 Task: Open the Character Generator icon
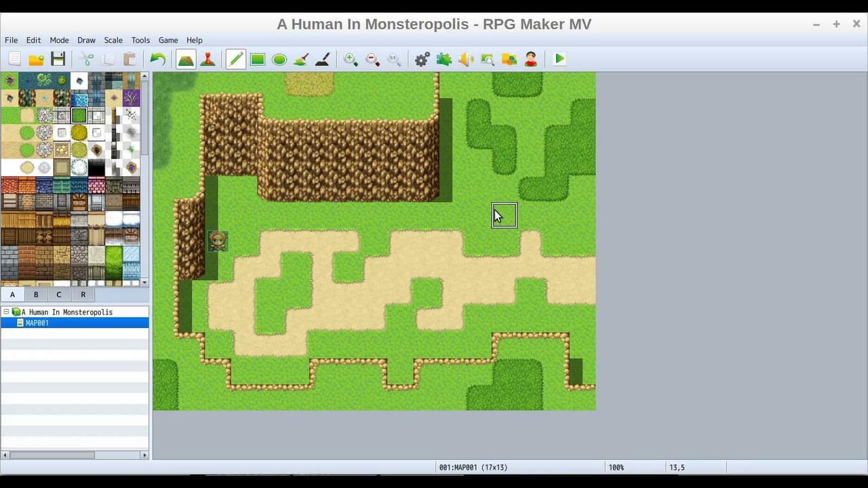pos(530,59)
